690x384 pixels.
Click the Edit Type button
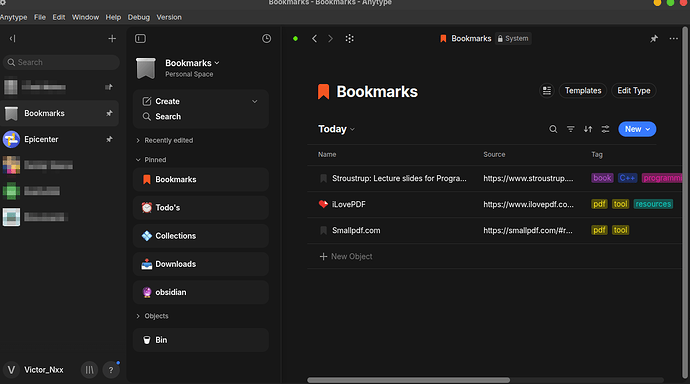(634, 91)
